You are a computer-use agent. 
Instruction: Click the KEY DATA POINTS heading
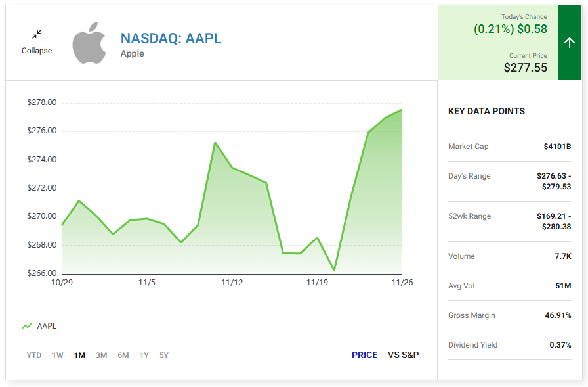pyautogui.click(x=486, y=111)
